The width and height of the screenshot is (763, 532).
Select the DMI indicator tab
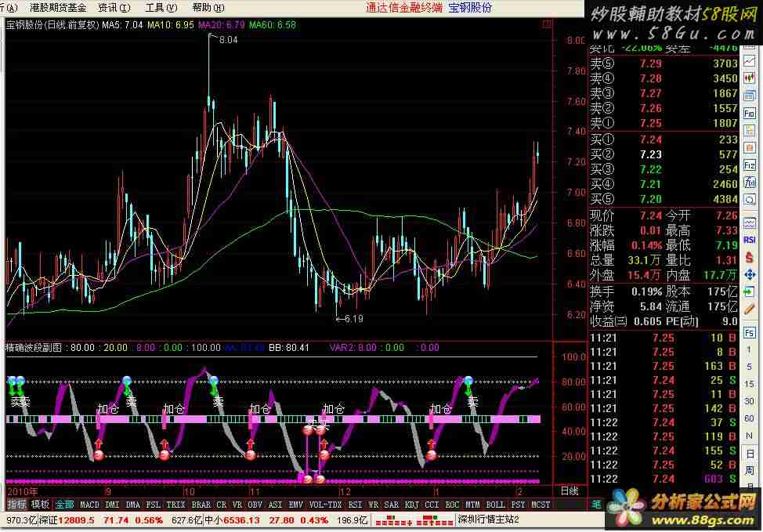pyautogui.click(x=112, y=505)
